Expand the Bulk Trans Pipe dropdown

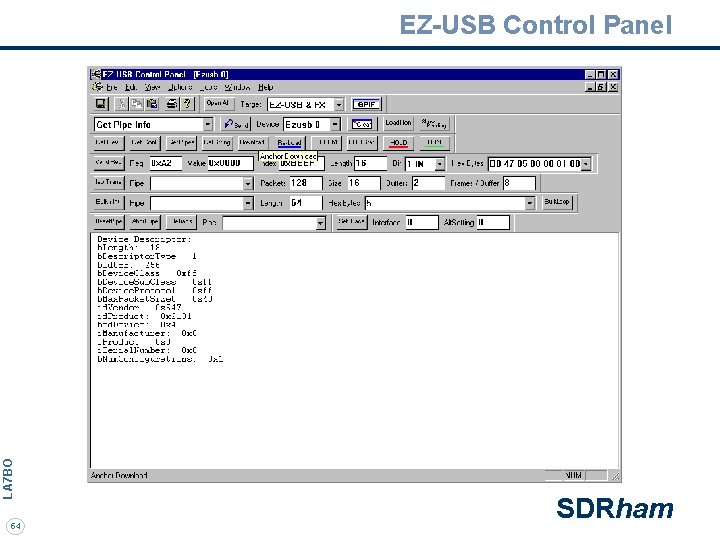coord(248,203)
